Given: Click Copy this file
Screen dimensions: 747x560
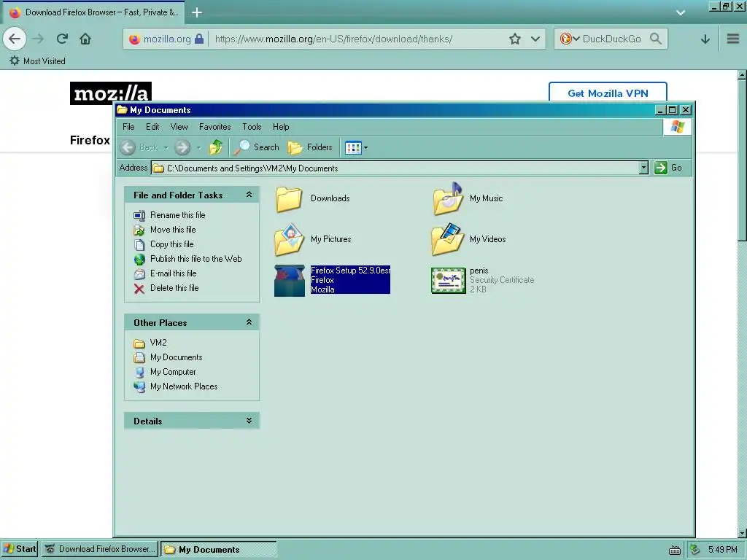Looking at the screenshot, I should (172, 244).
